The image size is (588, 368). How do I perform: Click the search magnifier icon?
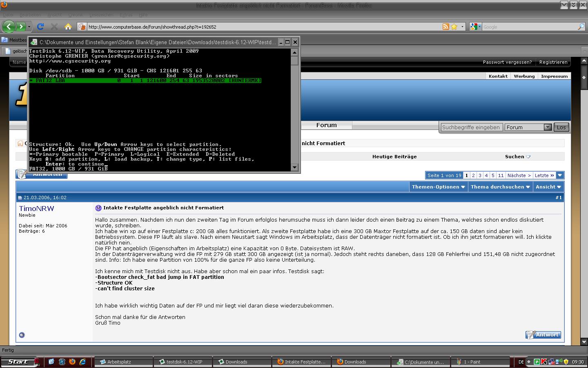pos(581,27)
